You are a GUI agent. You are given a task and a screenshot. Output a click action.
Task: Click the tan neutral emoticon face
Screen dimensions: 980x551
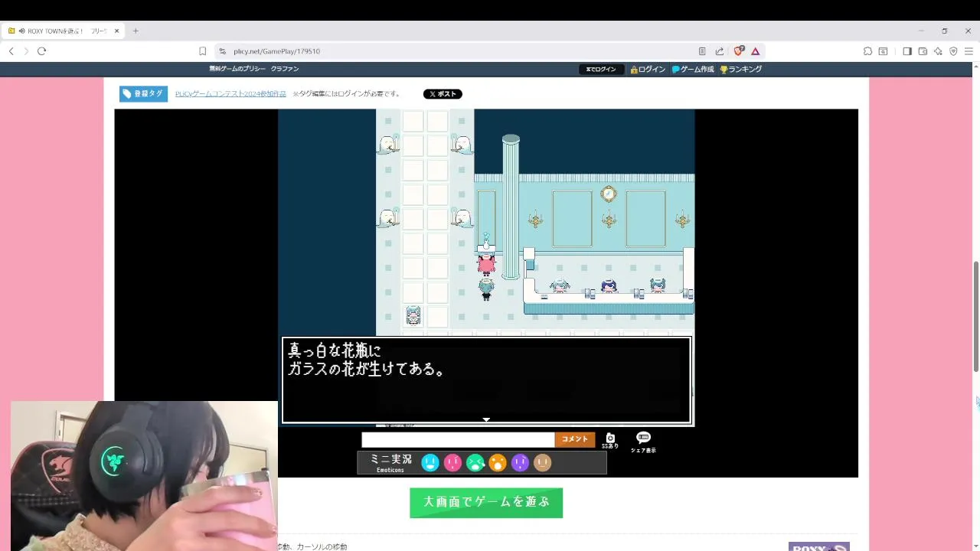(542, 462)
